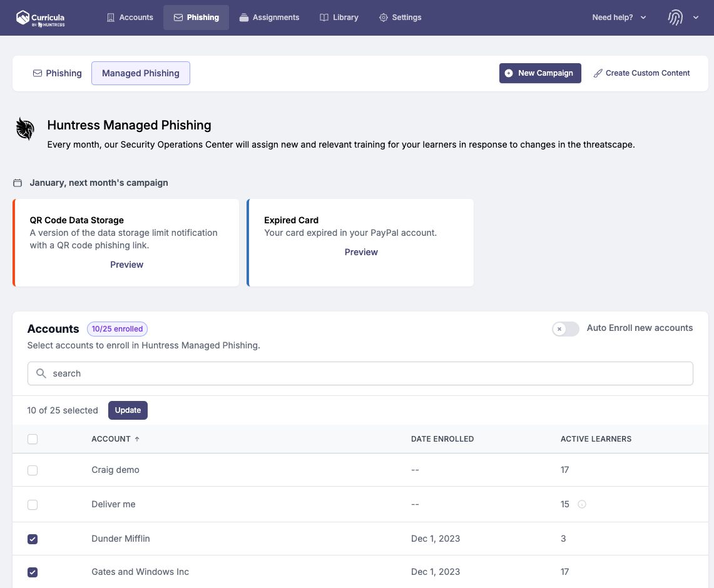Click the rocket icon beside Create Custom Content
Image resolution: width=714 pixels, height=588 pixels.
(598, 73)
